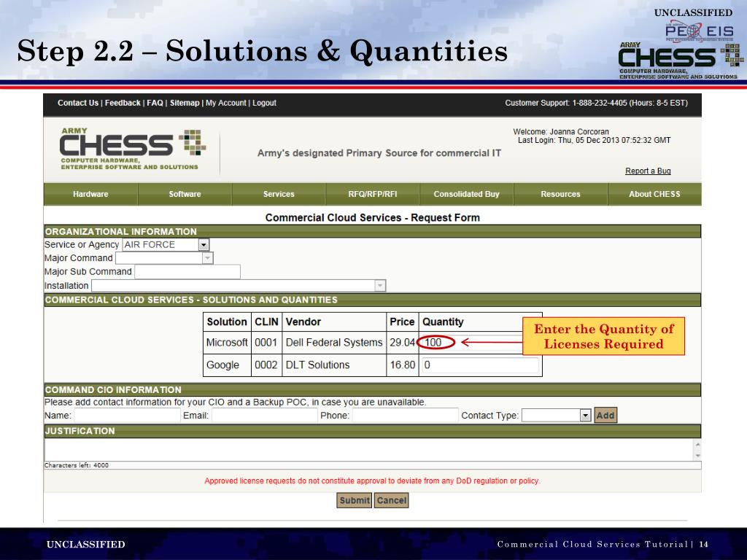Open the Software menu

(185, 194)
